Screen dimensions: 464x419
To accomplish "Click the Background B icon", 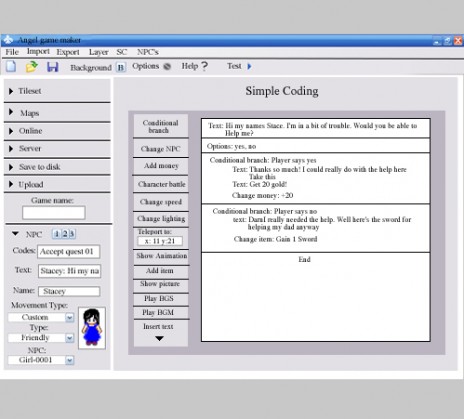I will 121,68.
